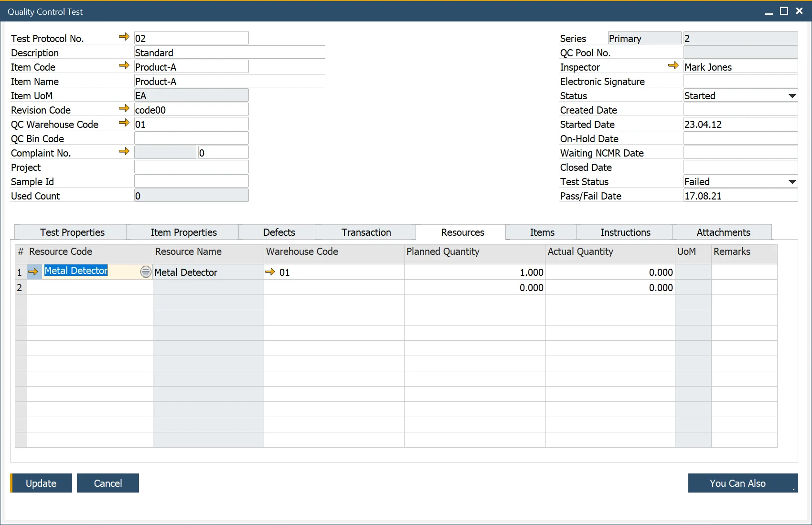Open choose-from-list icon in Resource Code cell
Viewport: 812px width, 525px height.
(146, 272)
